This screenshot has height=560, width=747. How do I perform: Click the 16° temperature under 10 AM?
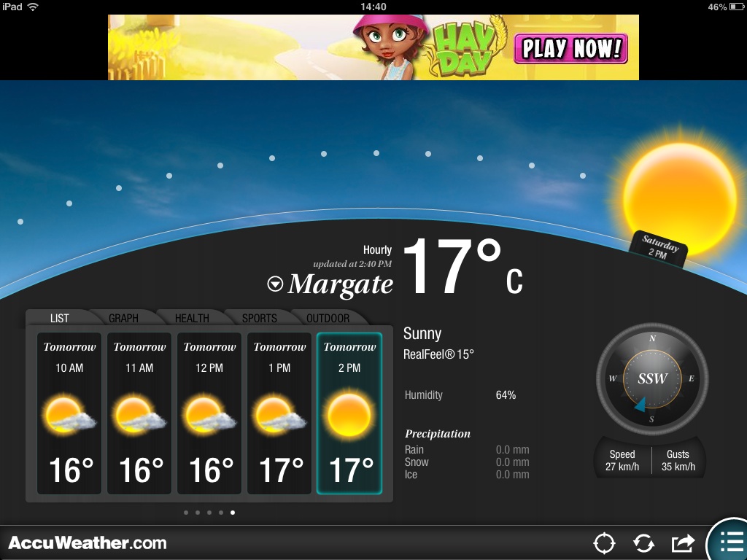71,470
